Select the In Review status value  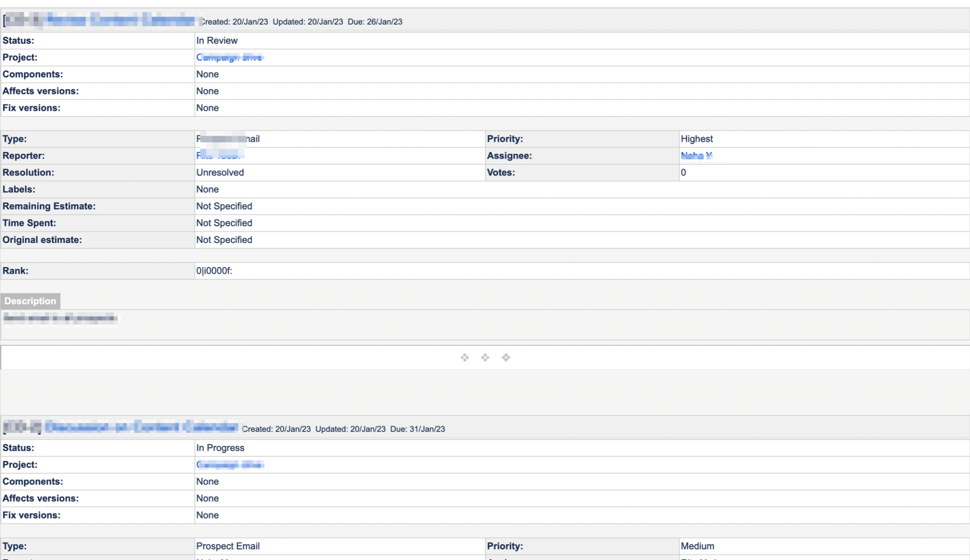click(x=216, y=40)
